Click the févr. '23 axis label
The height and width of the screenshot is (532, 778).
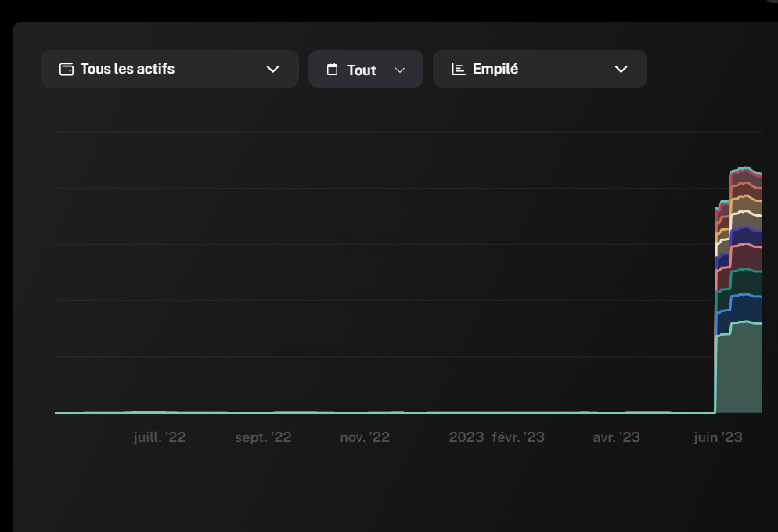518,437
